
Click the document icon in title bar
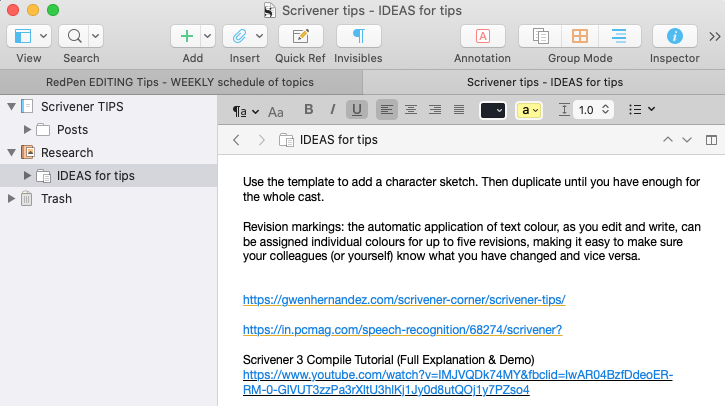click(270, 10)
